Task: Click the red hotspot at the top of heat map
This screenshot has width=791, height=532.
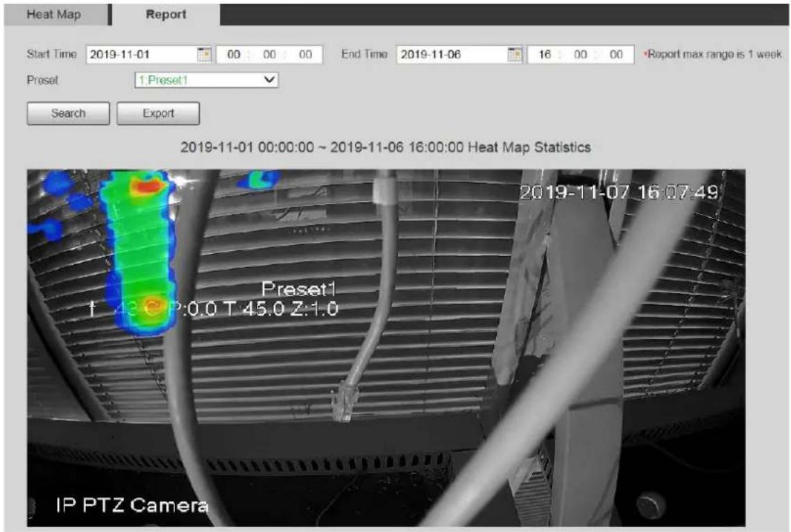Action: [x=147, y=187]
